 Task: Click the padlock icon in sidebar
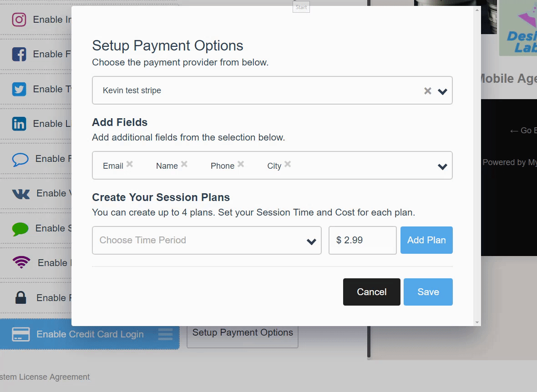(x=21, y=297)
